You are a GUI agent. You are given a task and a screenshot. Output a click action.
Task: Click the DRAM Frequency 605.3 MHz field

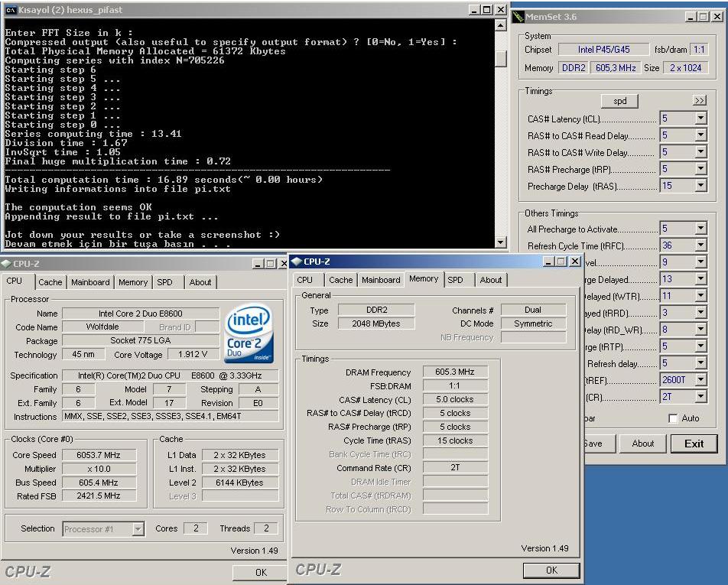455,372
